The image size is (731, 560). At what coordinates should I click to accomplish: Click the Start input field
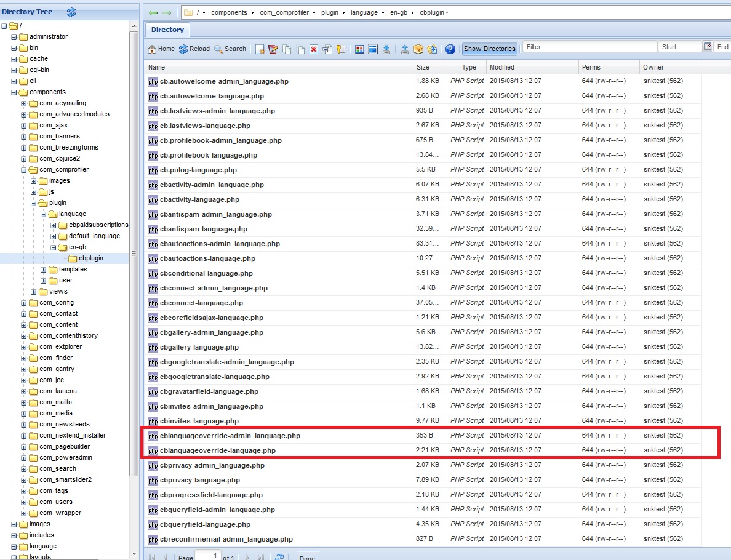point(680,47)
